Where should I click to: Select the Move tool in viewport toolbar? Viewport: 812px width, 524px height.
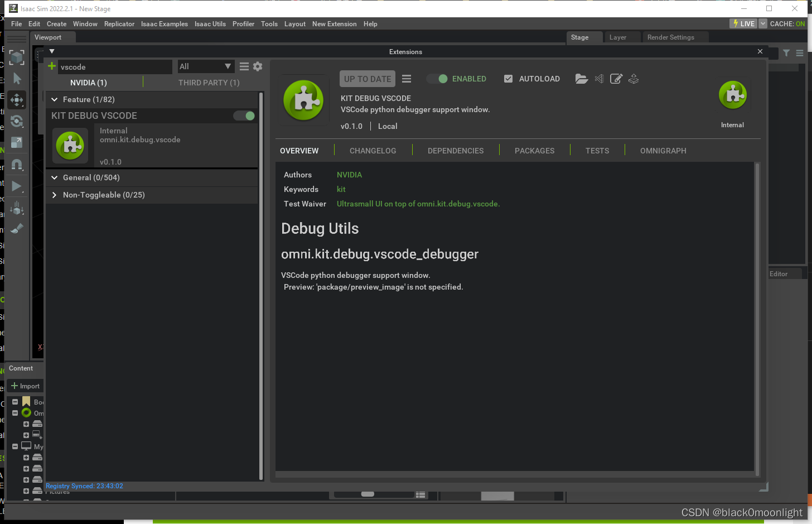17,100
